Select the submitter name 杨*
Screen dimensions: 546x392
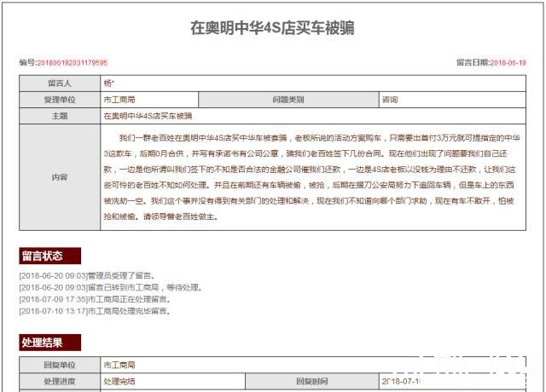[x=108, y=84]
